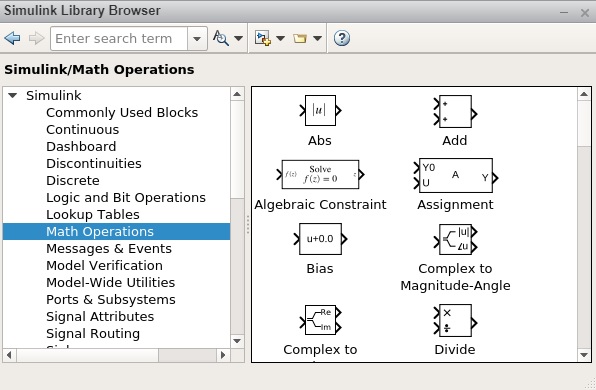Image resolution: width=596 pixels, height=390 pixels.
Task: Select the Abs block icon
Action: tap(320, 111)
